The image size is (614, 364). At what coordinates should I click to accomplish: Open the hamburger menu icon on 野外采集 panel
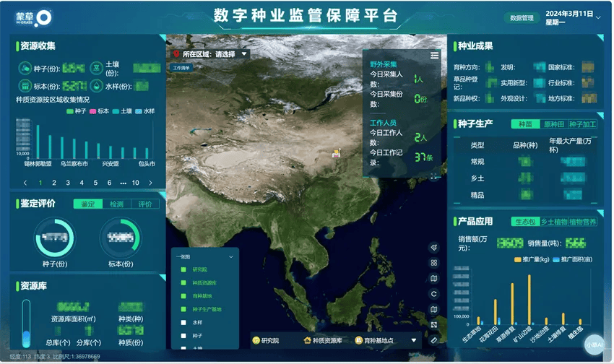click(435, 56)
